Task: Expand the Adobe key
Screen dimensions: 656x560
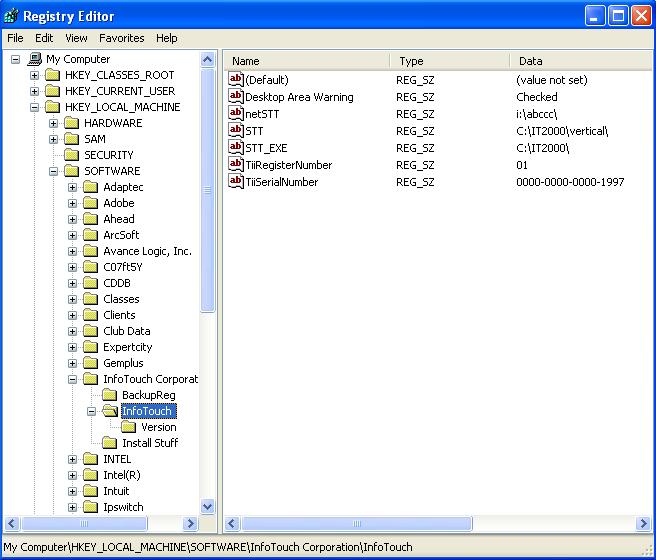Action: (x=72, y=203)
